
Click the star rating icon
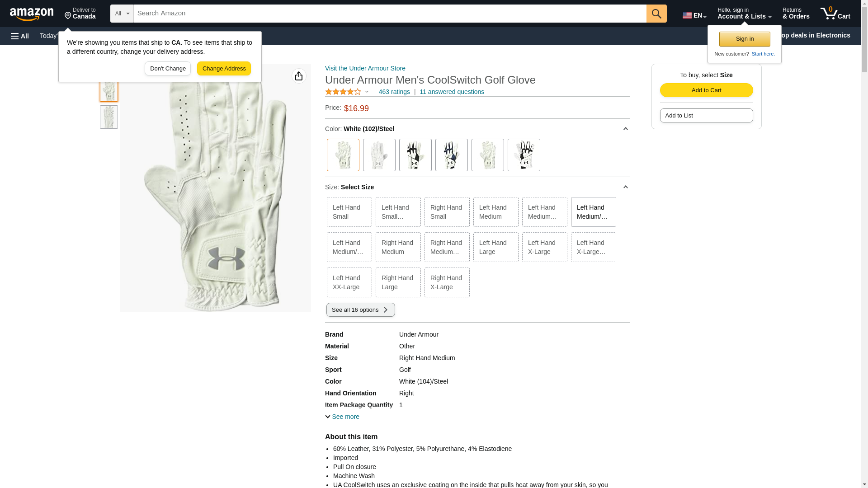[343, 92]
